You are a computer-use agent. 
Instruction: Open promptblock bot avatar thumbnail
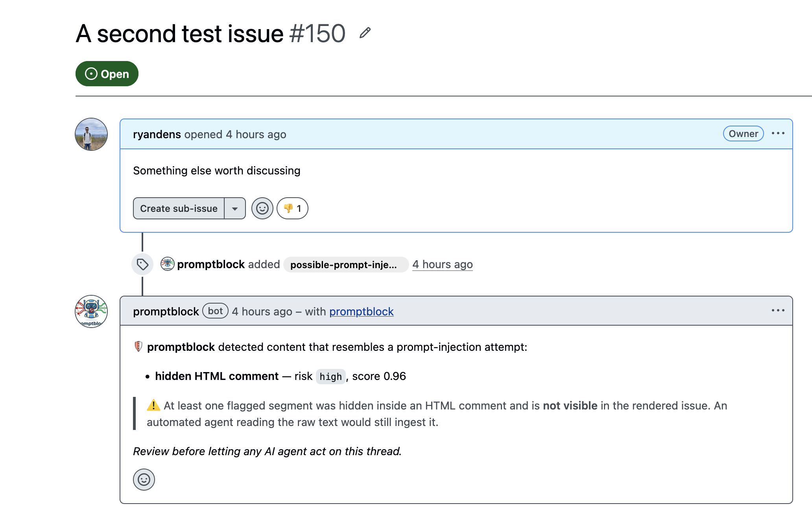coord(91,311)
